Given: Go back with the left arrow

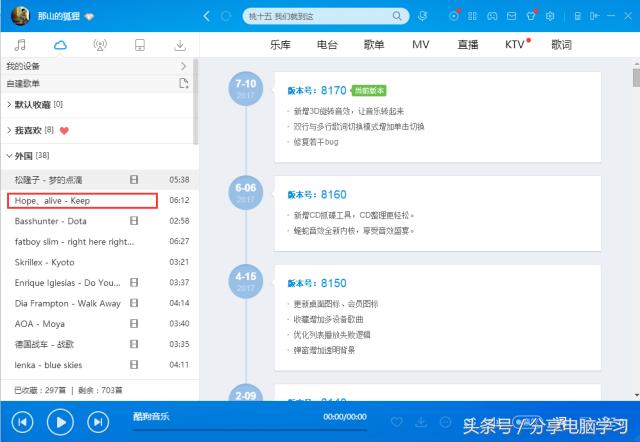Looking at the screenshot, I should pyautogui.click(x=207, y=16).
